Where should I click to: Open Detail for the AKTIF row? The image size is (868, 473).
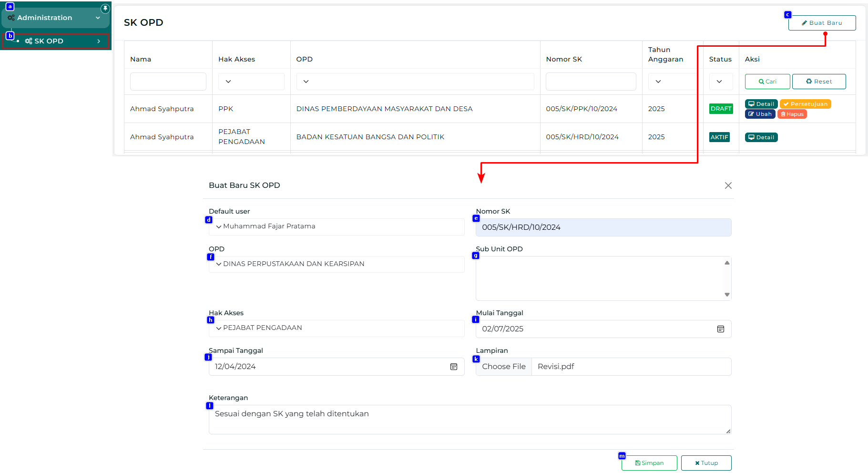[x=761, y=137]
